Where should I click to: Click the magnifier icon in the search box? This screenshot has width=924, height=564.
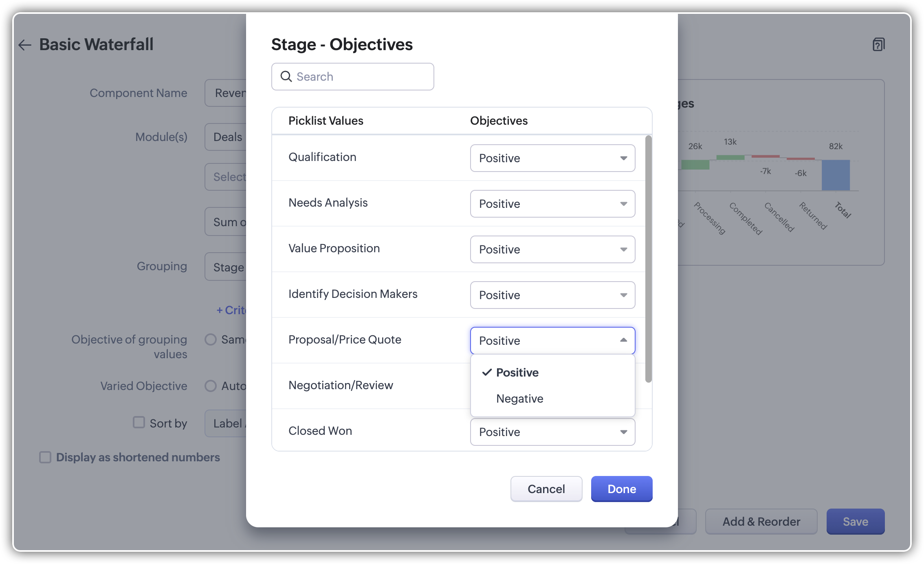coord(286,77)
